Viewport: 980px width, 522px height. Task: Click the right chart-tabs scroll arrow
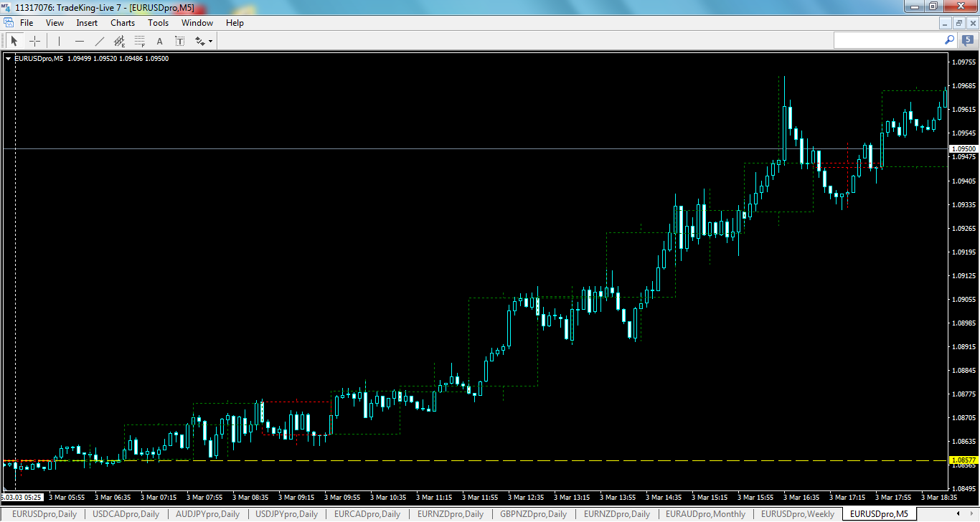click(972, 514)
